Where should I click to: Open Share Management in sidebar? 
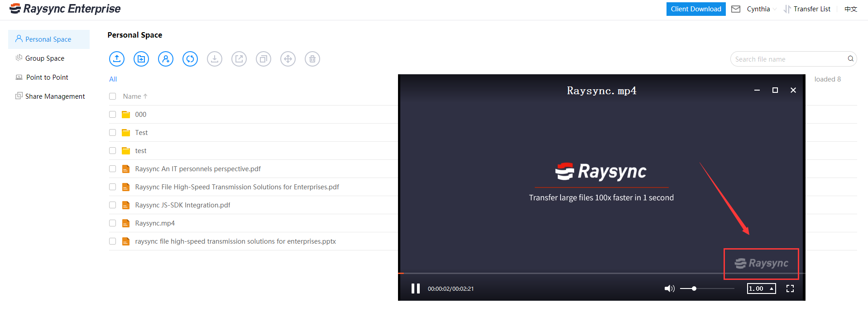[x=49, y=96]
